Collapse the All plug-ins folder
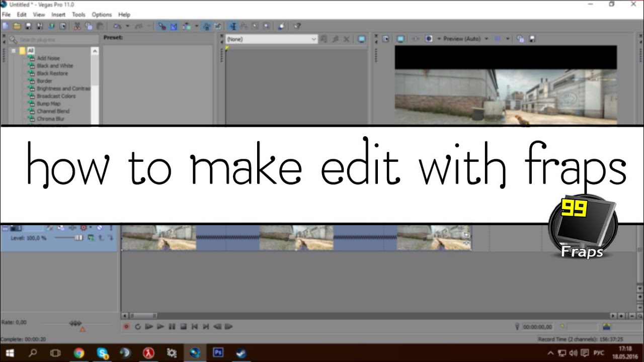 [x=14, y=51]
